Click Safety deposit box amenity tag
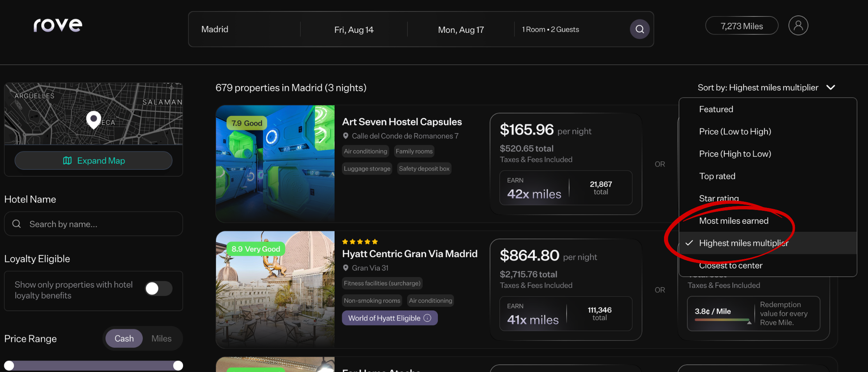The width and height of the screenshot is (868, 372). point(424,169)
